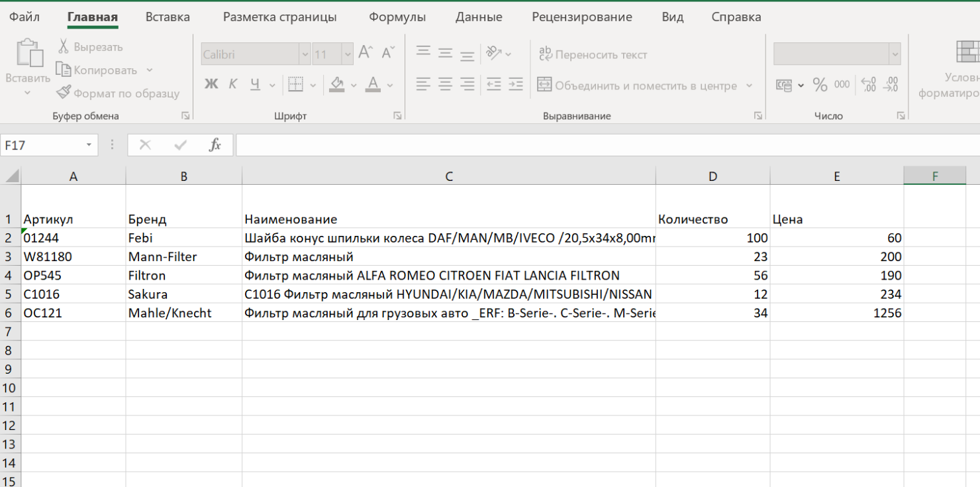Open the Условное форматирование menu
Image resolution: width=980 pixels, height=487 pixels.
[949, 69]
